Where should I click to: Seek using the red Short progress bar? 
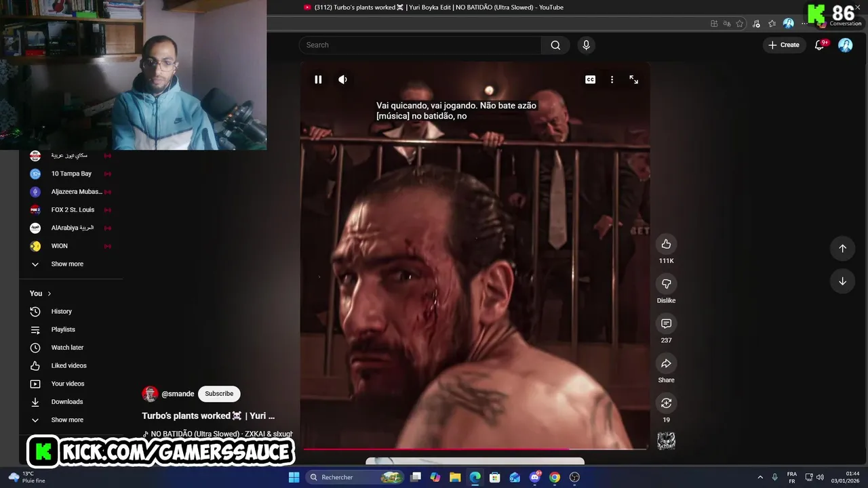[x=475, y=449]
